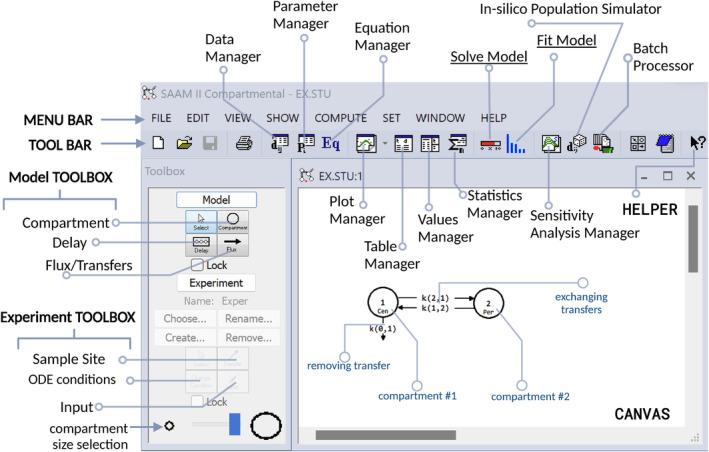The width and height of the screenshot is (709, 452).
Task: Open the SHOW menu
Action: 283,117
